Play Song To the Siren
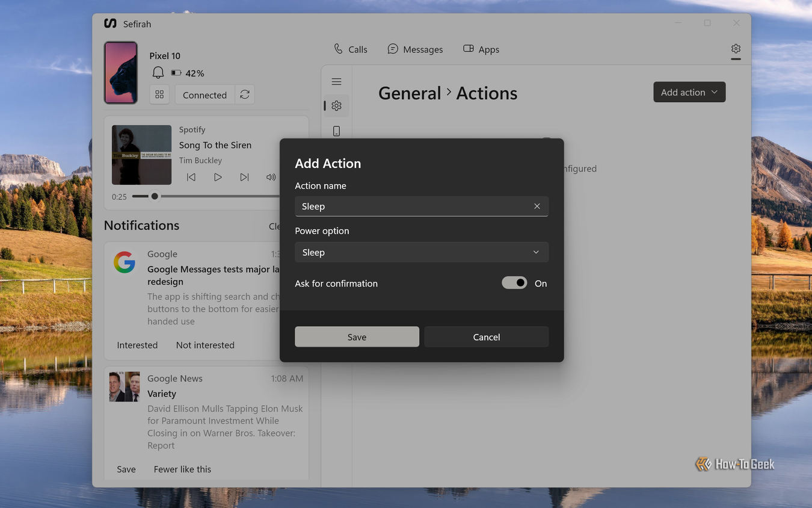Viewport: 812px width, 508px height. [x=218, y=177]
